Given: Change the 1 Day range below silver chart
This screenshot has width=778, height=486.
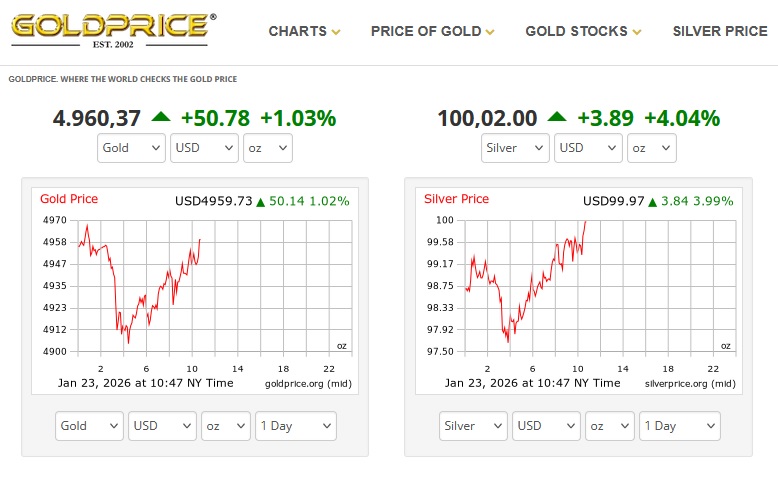Looking at the screenshot, I should click(x=679, y=426).
